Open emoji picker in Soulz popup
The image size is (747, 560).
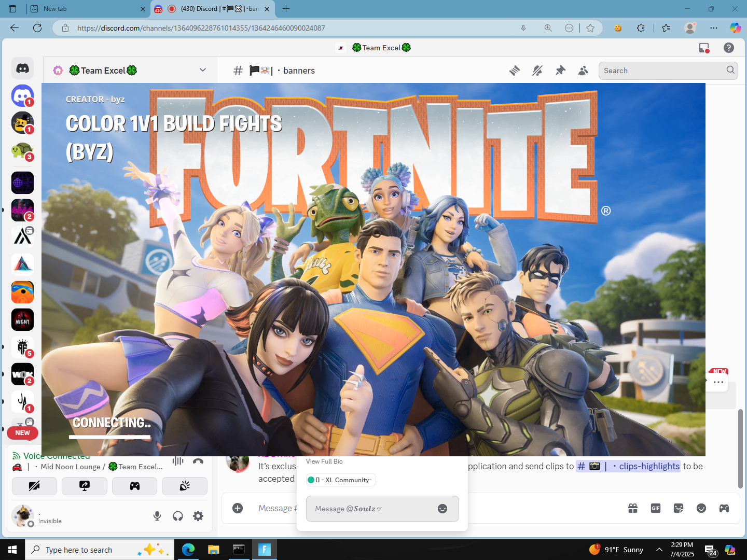442,509
